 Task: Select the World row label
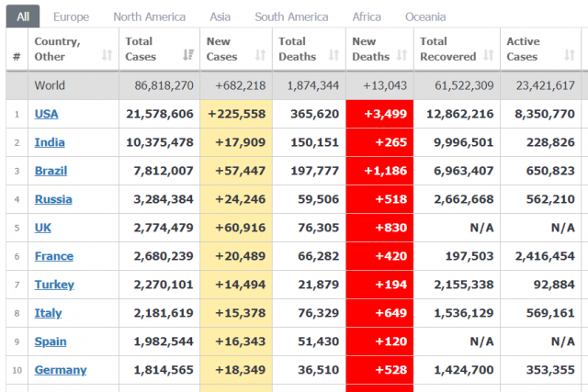click(50, 85)
